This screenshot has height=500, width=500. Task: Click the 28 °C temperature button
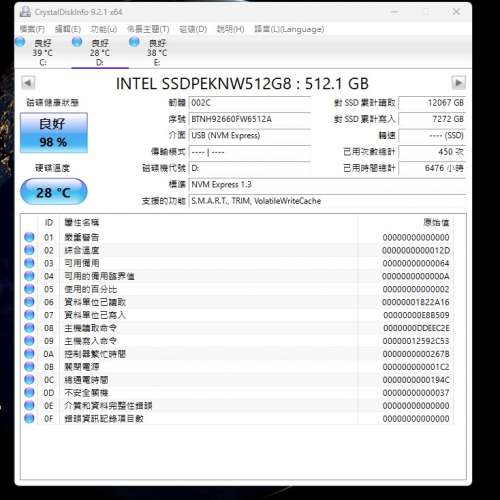pos(54,192)
